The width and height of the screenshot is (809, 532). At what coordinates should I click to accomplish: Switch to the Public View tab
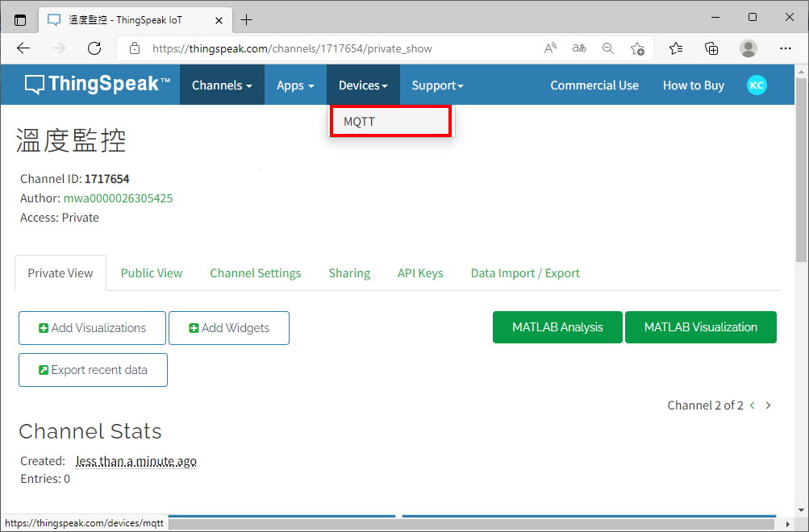click(152, 272)
